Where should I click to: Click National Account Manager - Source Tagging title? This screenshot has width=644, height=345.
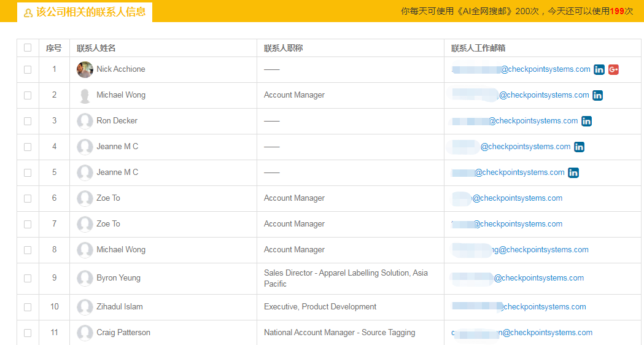point(339,333)
